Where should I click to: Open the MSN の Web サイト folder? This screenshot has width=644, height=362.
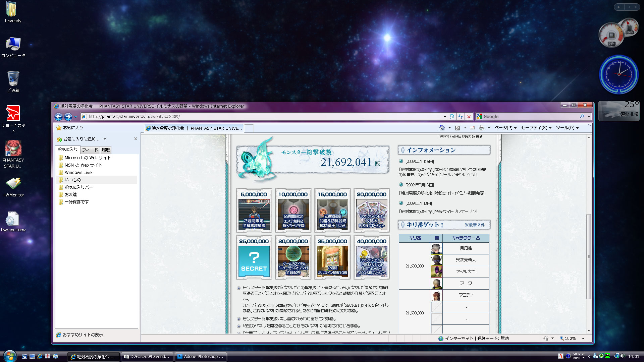(x=80, y=165)
